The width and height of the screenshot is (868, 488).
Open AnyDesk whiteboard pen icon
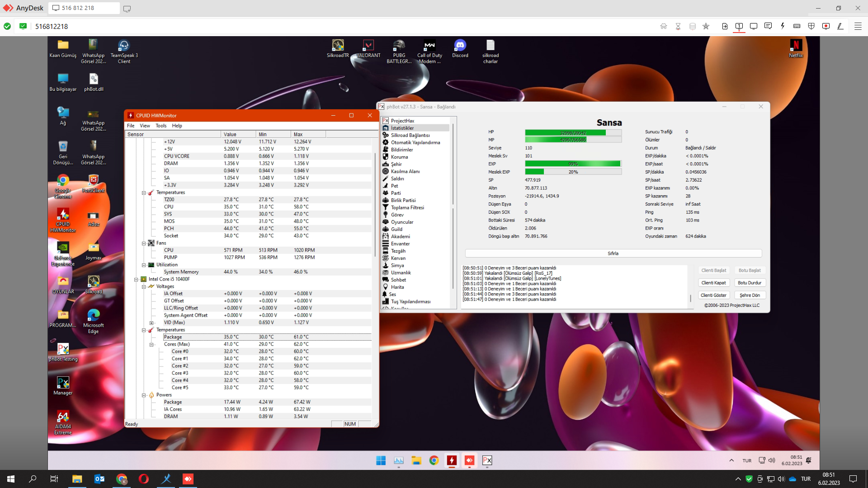pyautogui.click(x=840, y=26)
